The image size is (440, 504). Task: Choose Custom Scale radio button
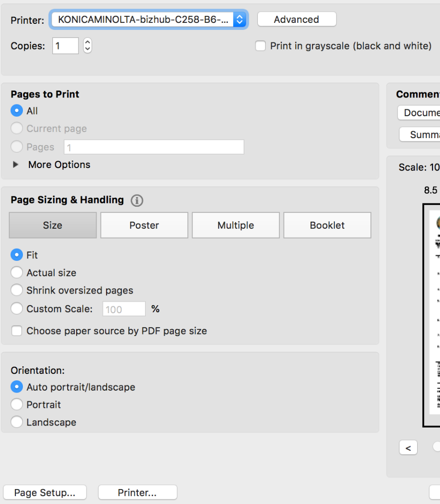click(x=17, y=308)
